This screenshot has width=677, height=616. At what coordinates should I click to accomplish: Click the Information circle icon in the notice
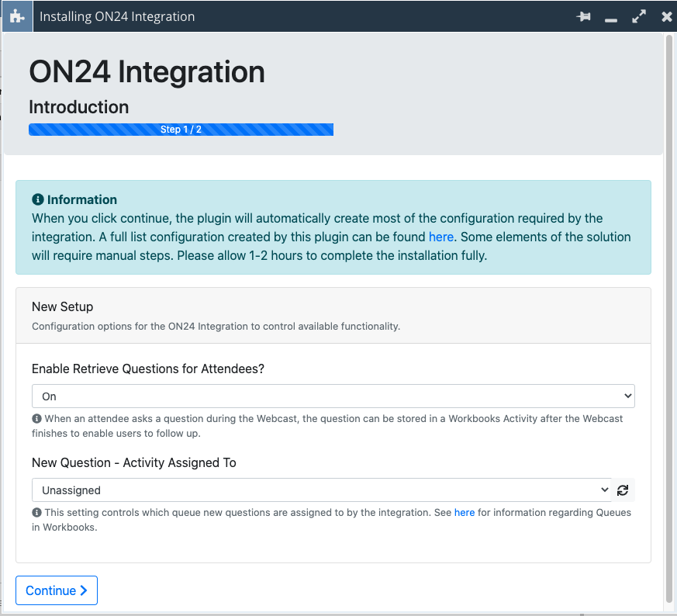[37, 199]
